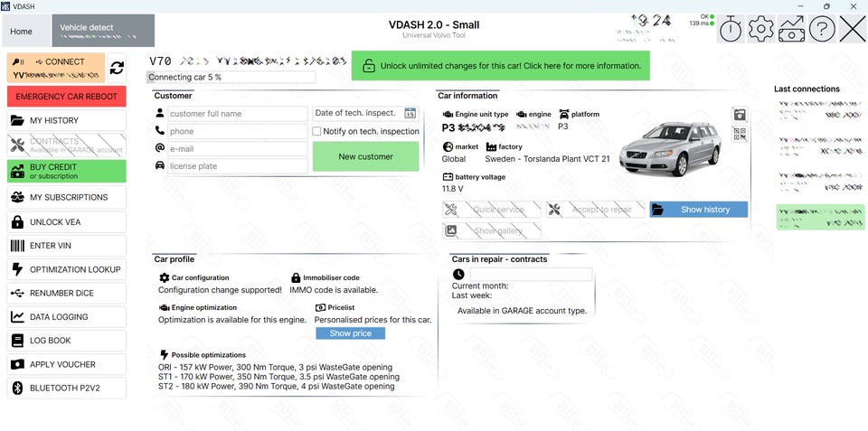This screenshot has height=431, width=868.
Task: Click EMERGENCY CAR REBOOT
Action: coord(66,97)
